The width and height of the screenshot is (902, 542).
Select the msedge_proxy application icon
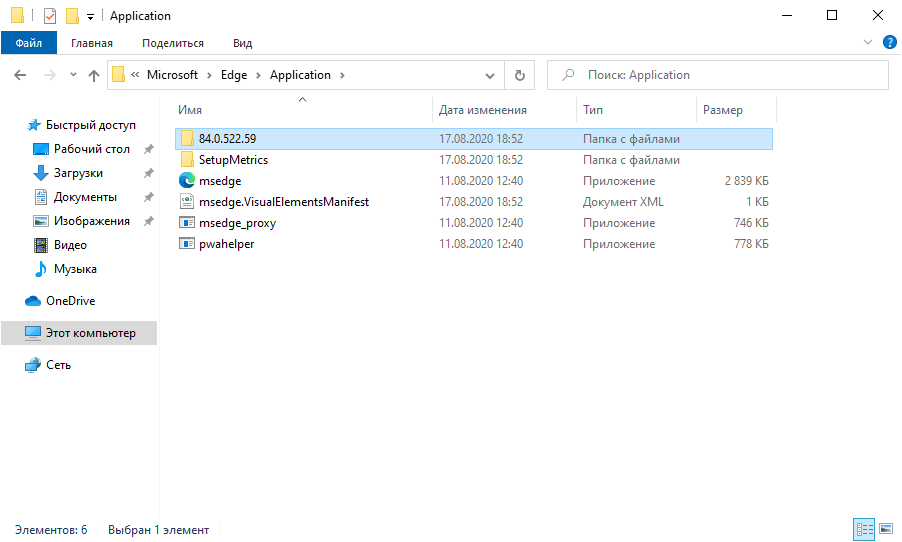187,223
